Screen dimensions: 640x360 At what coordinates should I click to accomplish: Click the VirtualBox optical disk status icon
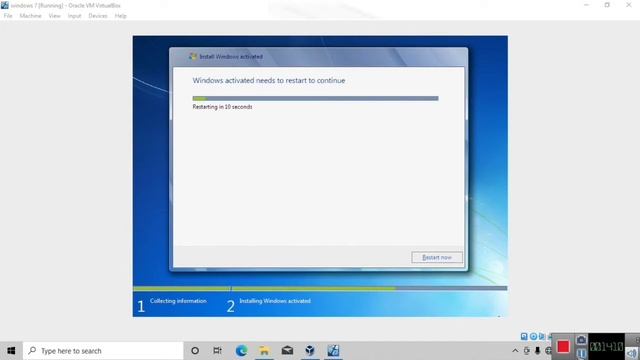tap(533, 336)
